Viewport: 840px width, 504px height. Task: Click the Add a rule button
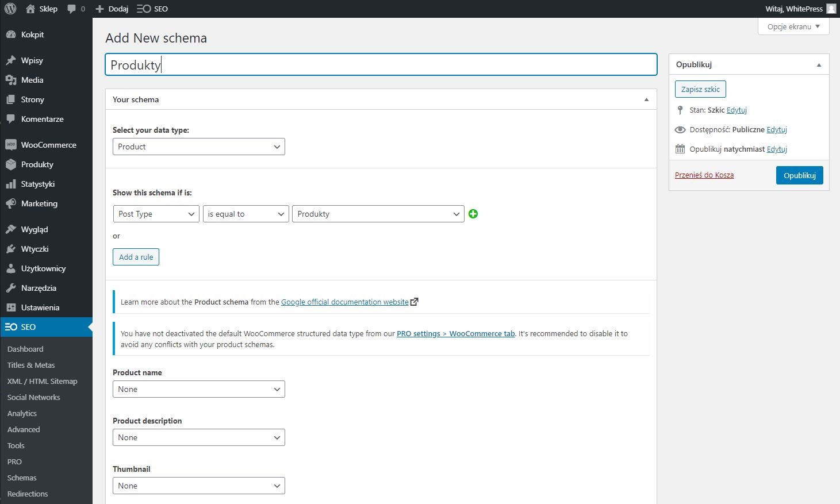(136, 257)
